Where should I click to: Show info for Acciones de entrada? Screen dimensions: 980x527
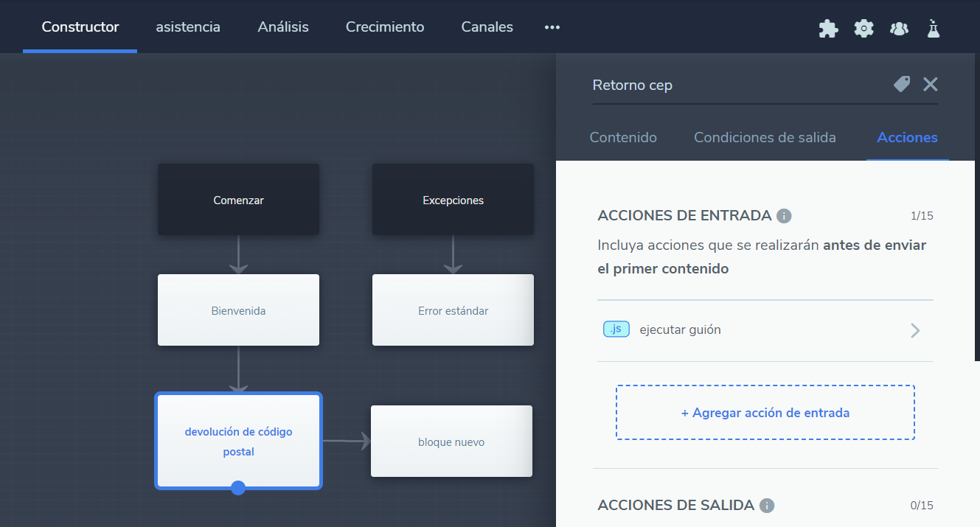point(785,216)
